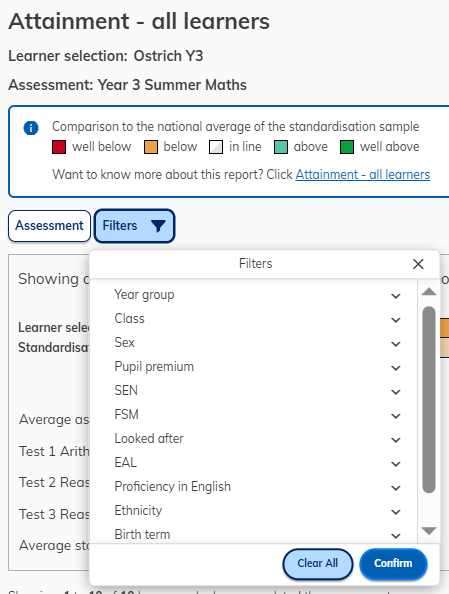Open the Attainment - all learners link

click(x=363, y=175)
